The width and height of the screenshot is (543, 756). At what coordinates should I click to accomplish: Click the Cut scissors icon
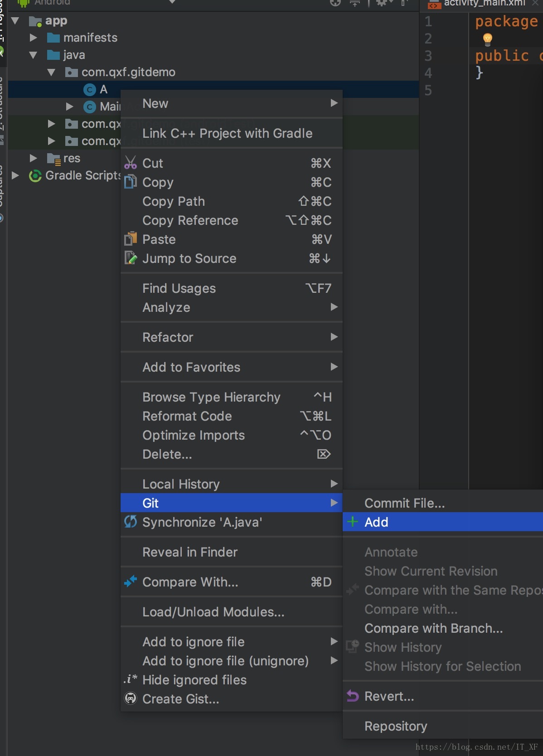131,163
